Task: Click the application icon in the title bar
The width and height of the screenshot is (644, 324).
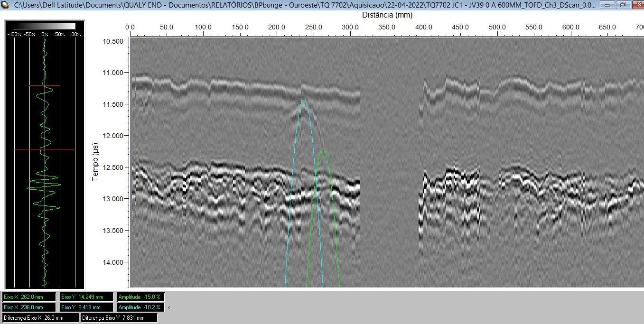Action: (5, 5)
